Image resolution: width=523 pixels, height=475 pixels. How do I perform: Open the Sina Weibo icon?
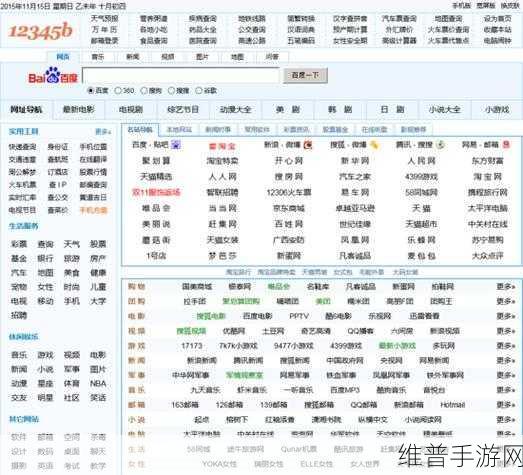[308, 145]
